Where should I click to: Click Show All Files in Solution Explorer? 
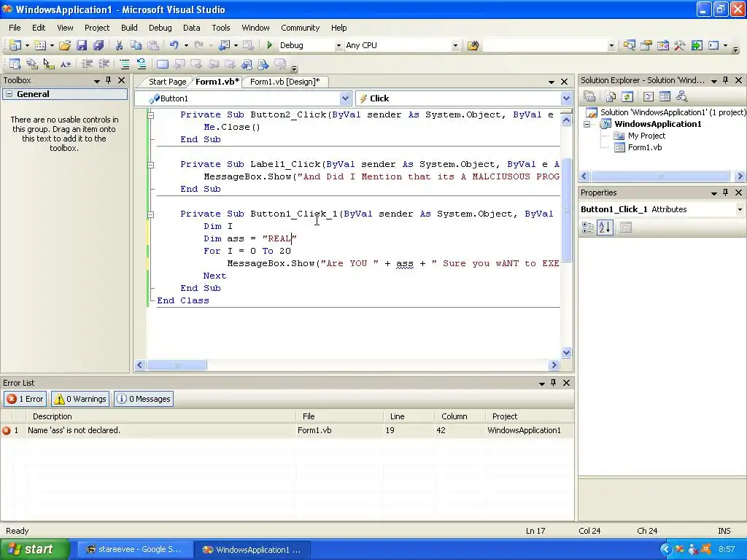point(611,97)
